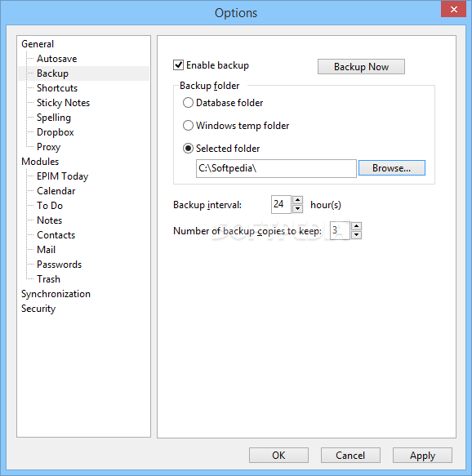Apply the backup settings
Image resolution: width=472 pixels, height=476 pixels.
point(422,455)
